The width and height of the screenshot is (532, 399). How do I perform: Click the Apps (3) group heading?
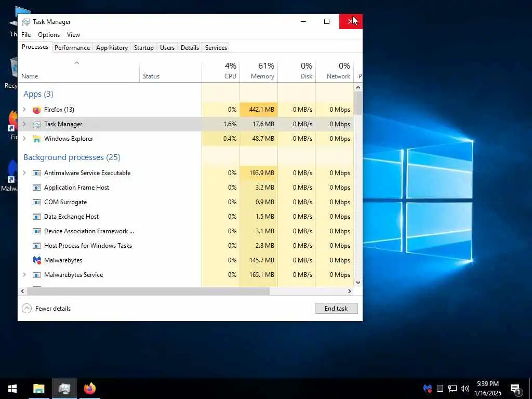38,94
